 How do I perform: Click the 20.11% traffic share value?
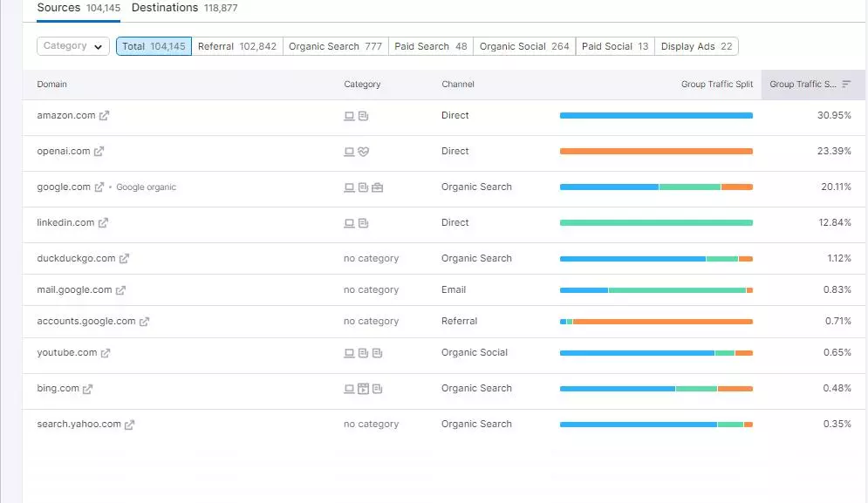click(x=836, y=187)
